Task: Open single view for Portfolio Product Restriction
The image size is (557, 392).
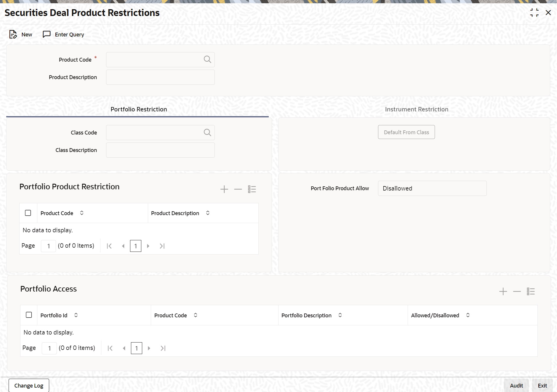Action: coord(252,189)
